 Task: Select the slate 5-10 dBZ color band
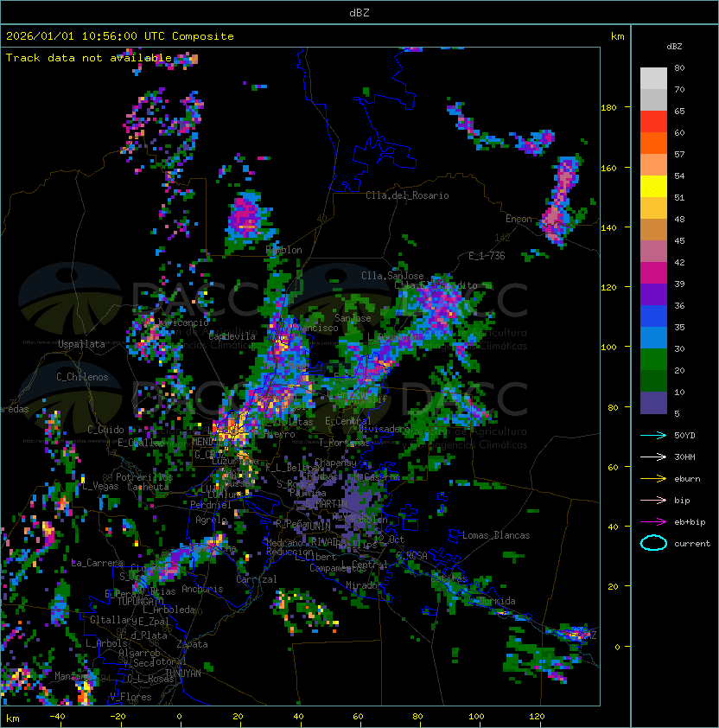pos(653,403)
